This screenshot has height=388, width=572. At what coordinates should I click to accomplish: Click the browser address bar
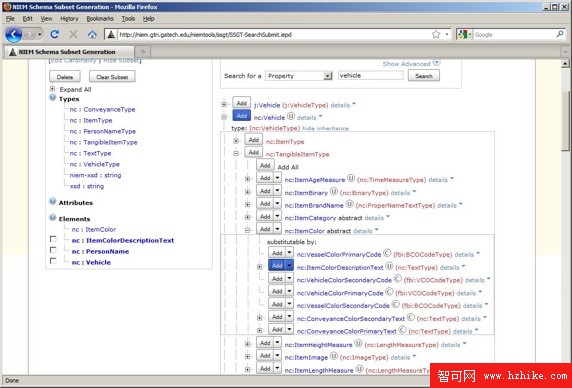click(270, 35)
